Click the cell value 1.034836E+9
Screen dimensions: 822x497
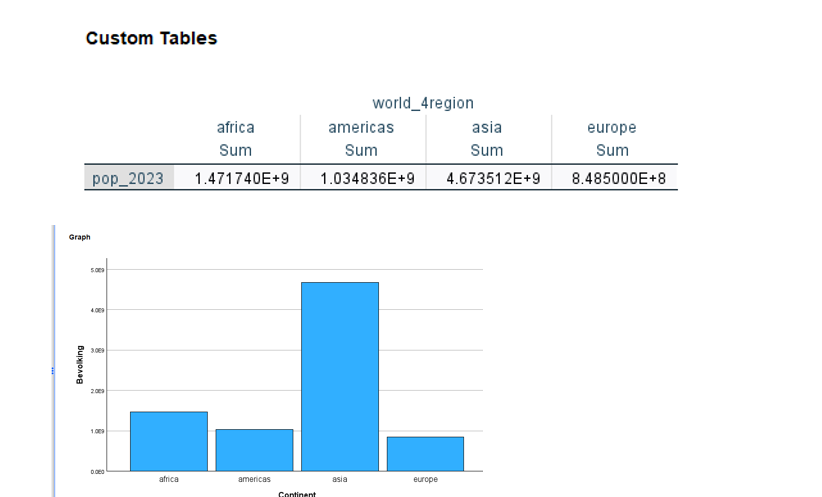point(367,179)
